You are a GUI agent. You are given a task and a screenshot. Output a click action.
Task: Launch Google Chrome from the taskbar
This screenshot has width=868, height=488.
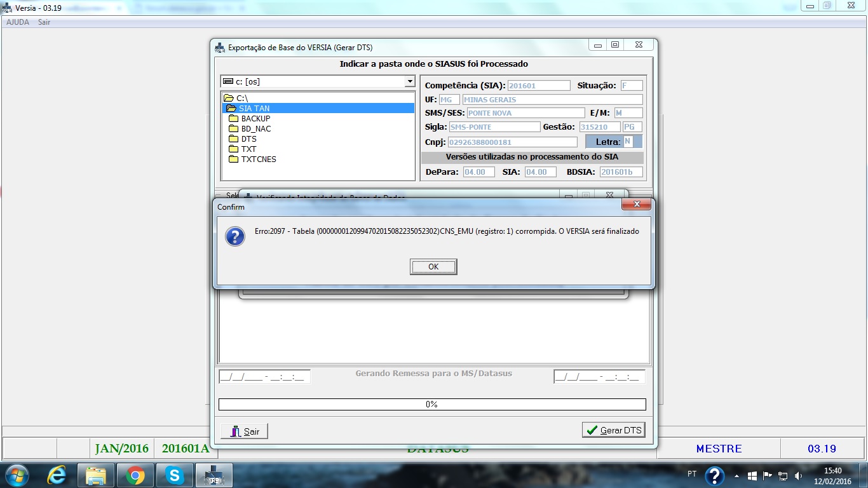pyautogui.click(x=135, y=475)
